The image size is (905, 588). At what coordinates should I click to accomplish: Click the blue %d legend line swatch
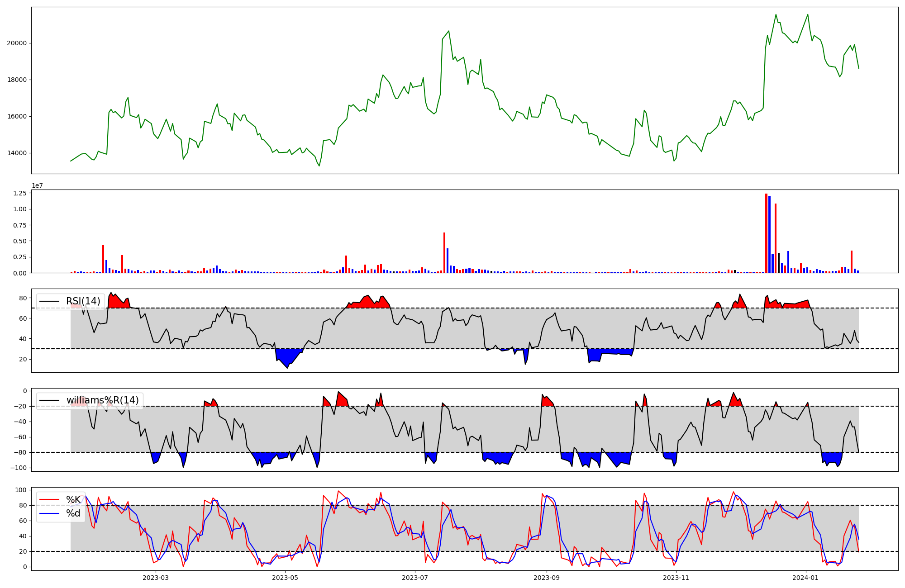[49, 513]
